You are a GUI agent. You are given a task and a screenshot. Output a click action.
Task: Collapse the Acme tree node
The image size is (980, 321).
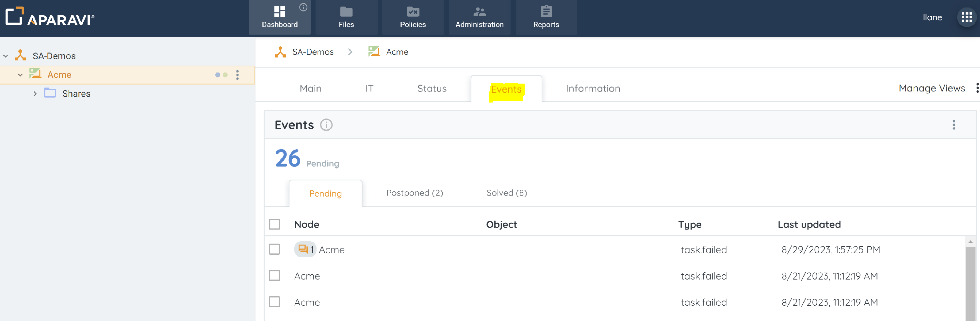(x=20, y=75)
